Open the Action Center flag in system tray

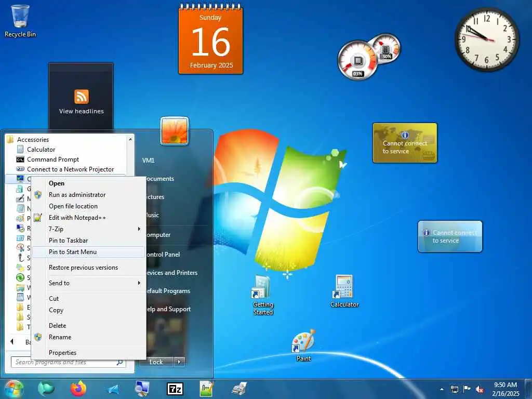[x=467, y=389]
